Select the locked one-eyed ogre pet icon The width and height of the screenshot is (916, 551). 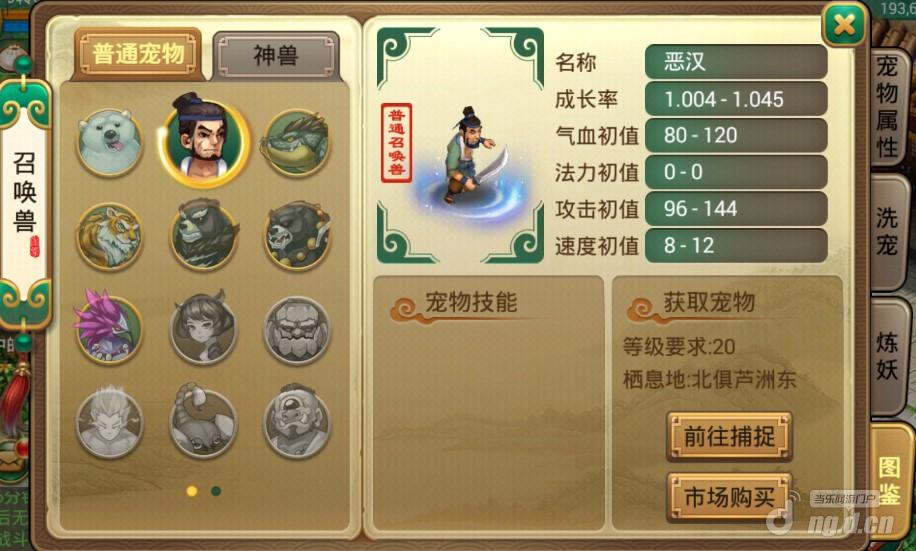[297, 422]
